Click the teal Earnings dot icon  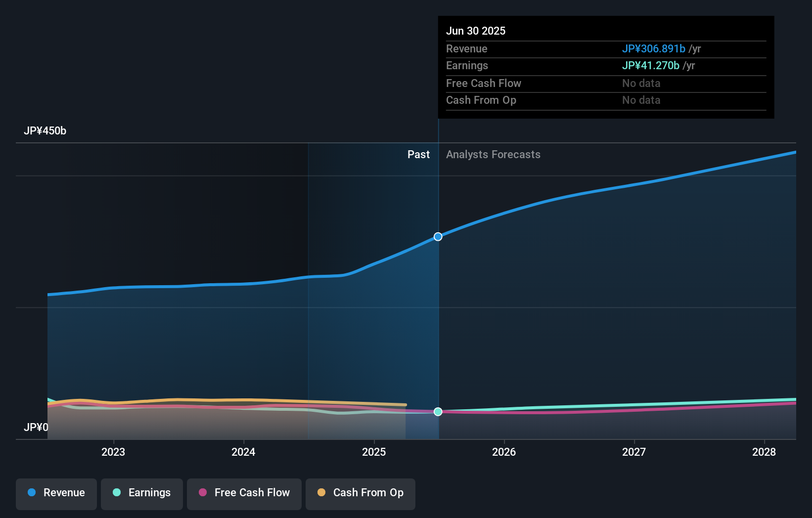pos(117,493)
